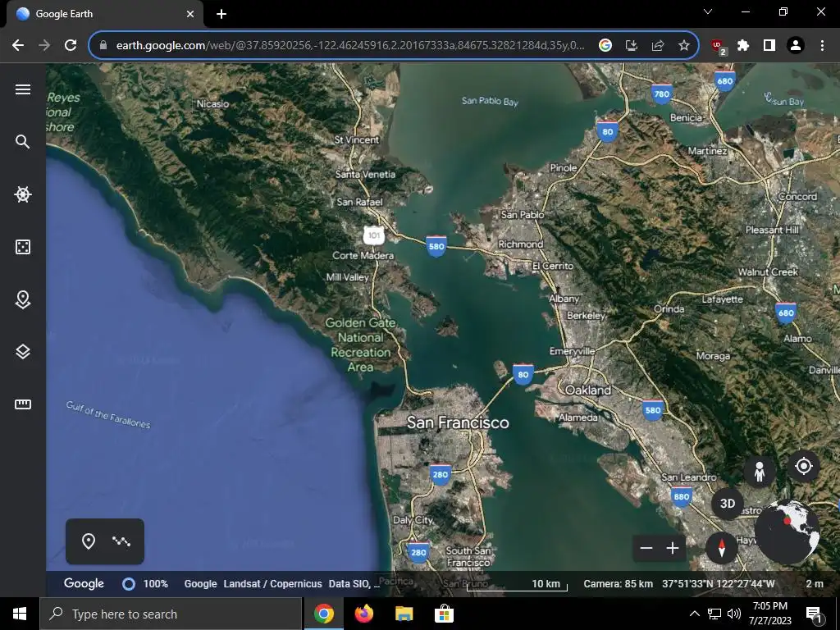Click the Daly City map label
The height and width of the screenshot is (630, 840).
pos(413,520)
